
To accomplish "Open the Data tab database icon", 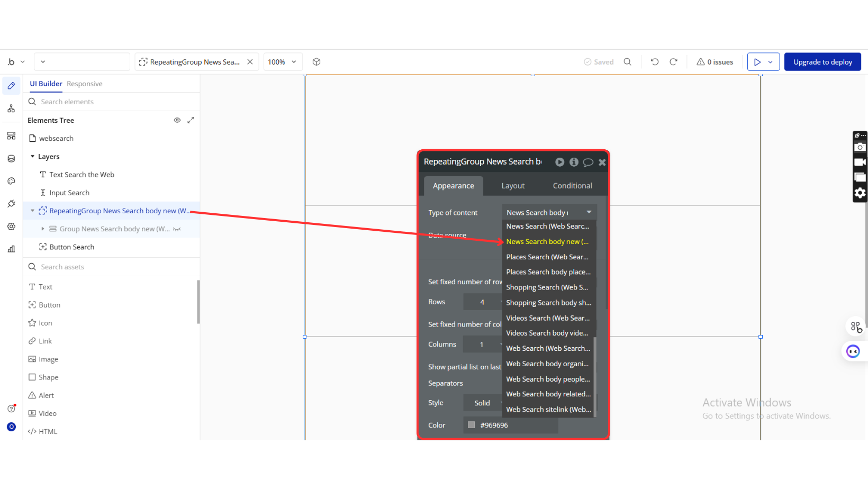I will pos(11,159).
